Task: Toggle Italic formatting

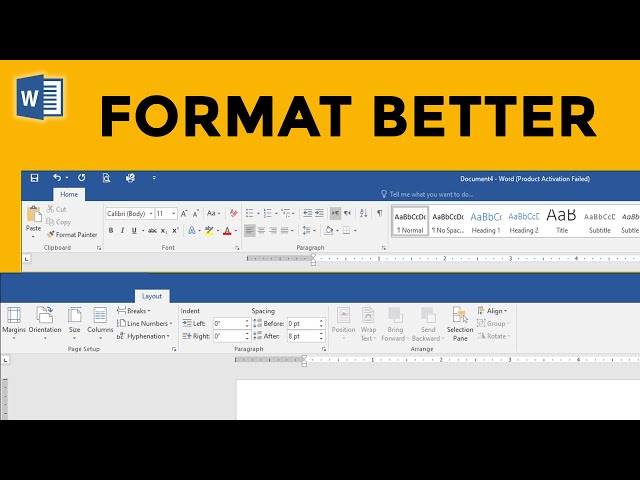Action: [122, 231]
